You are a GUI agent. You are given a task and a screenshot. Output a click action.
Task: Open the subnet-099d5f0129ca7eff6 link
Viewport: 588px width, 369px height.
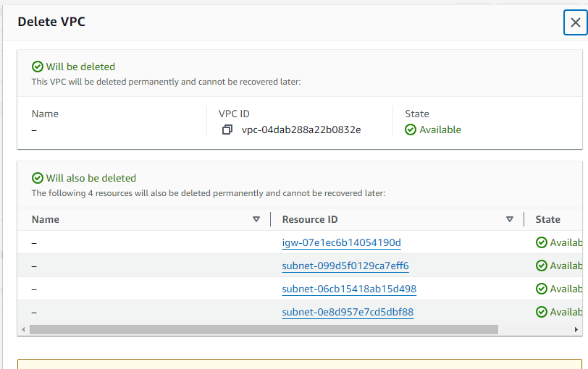coord(345,266)
